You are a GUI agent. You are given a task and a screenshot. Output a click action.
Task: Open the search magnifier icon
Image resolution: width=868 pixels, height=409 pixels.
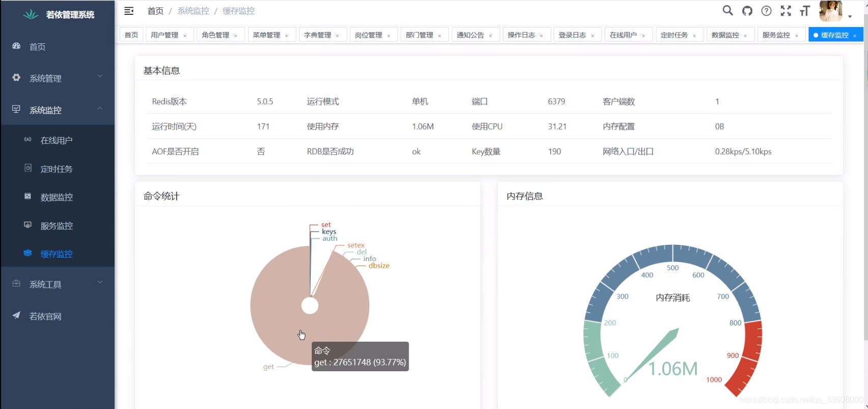(x=728, y=11)
